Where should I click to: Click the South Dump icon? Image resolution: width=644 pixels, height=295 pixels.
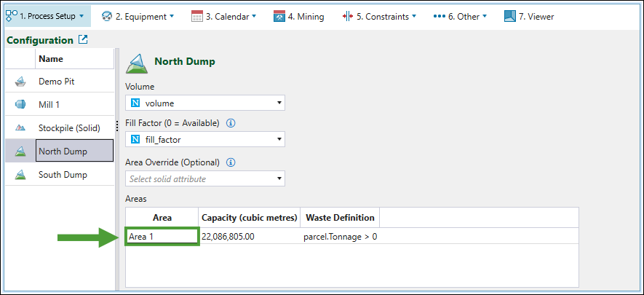click(x=20, y=175)
